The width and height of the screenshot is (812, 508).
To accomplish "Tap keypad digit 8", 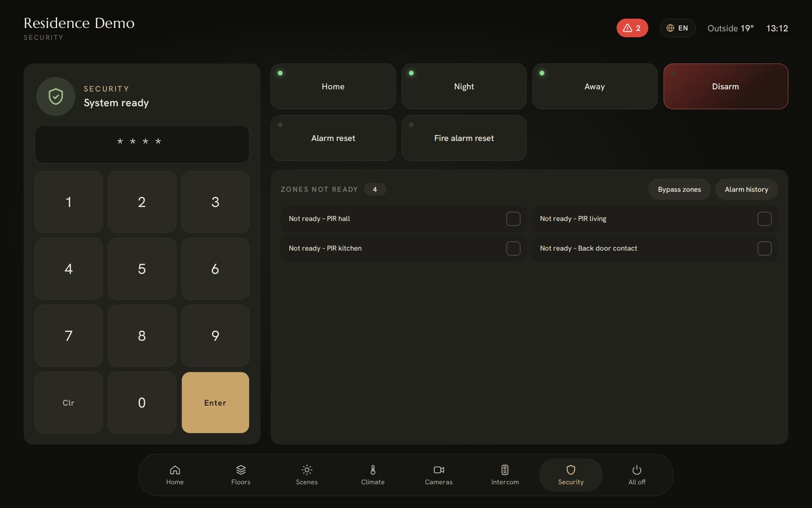I will 142,336.
